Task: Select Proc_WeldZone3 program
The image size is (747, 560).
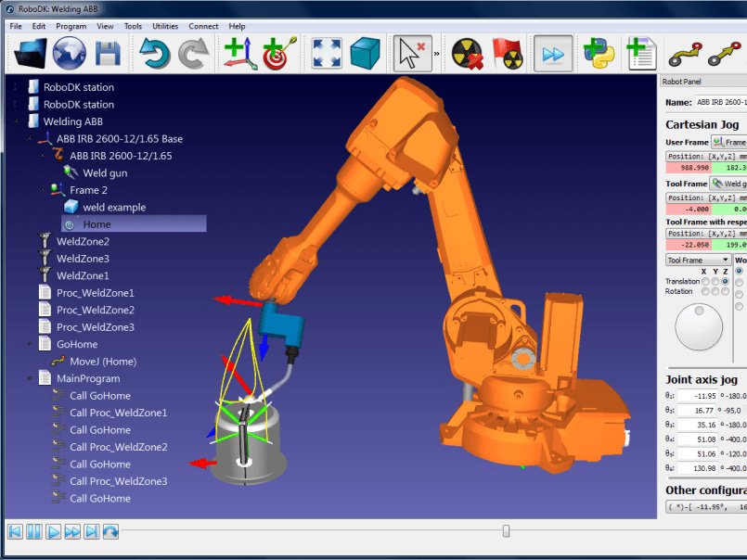Action: [x=96, y=327]
